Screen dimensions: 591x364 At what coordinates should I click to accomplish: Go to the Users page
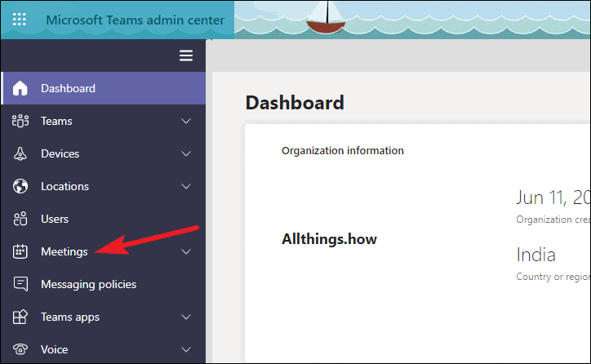[104, 219]
